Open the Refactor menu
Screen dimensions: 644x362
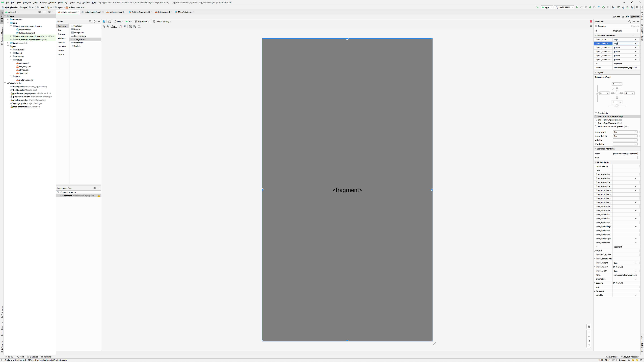[52, 3]
